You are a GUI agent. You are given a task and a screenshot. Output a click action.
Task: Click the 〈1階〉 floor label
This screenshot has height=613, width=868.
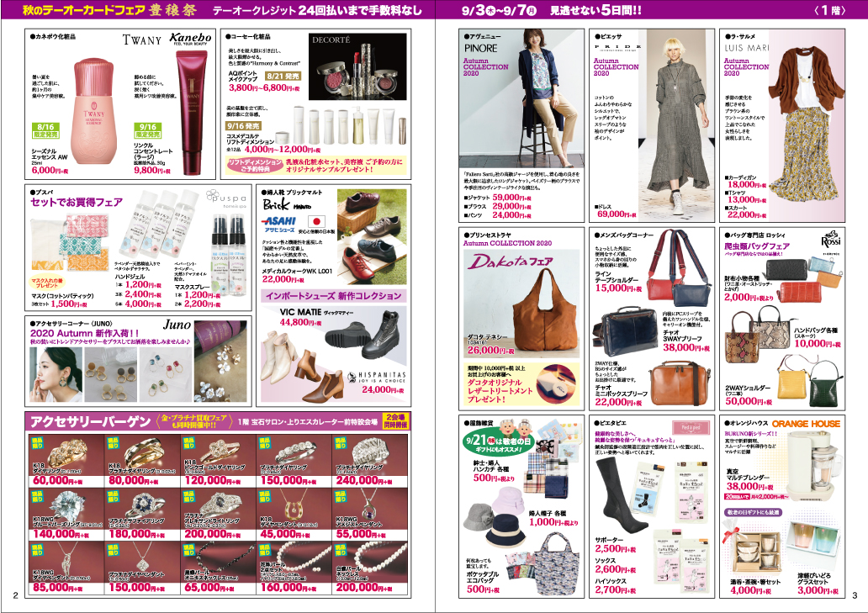(830, 11)
